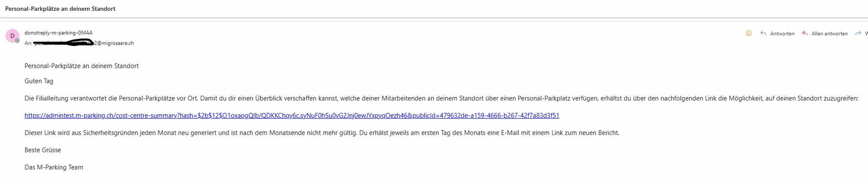Image resolution: width=868 pixels, height=182 pixels.
Task: Click the paragraph beginning Dieser Link wird
Action: (322, 133)
